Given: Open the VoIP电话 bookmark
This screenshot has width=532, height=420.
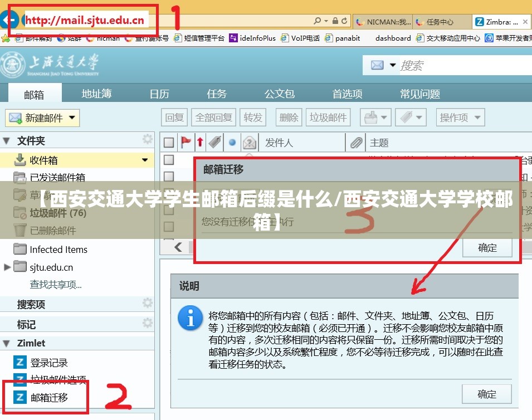Looking at the screenshot, I should (300, 38).
